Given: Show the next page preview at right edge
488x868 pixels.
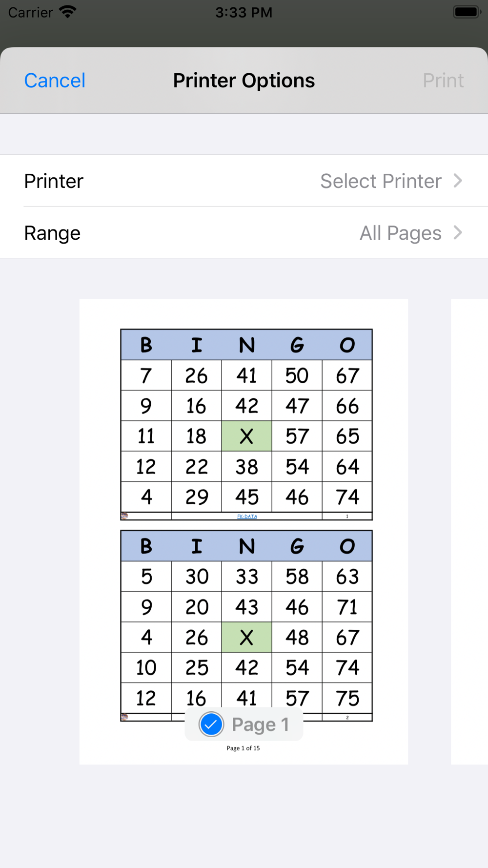Looking at the screenshot, I should (x=469, y=532).
